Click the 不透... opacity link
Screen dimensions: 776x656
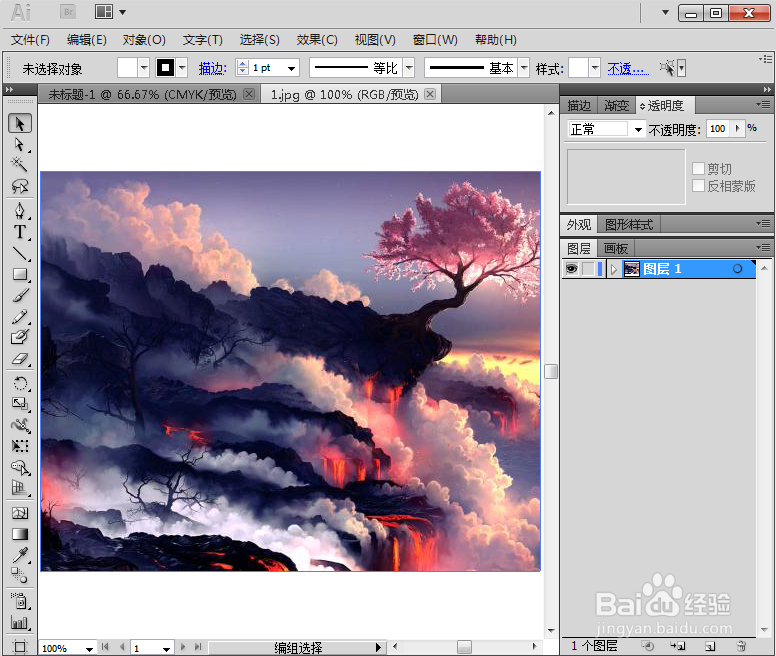[628, 68]
